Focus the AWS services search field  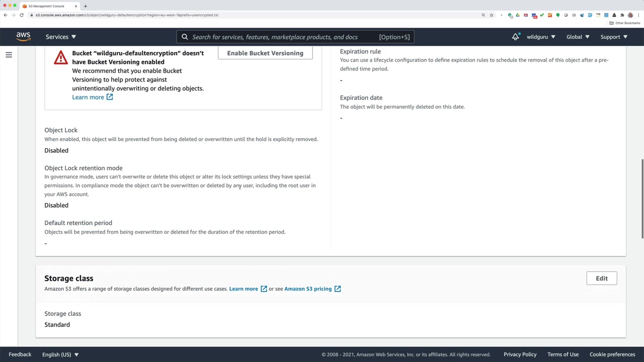[296, 37]
